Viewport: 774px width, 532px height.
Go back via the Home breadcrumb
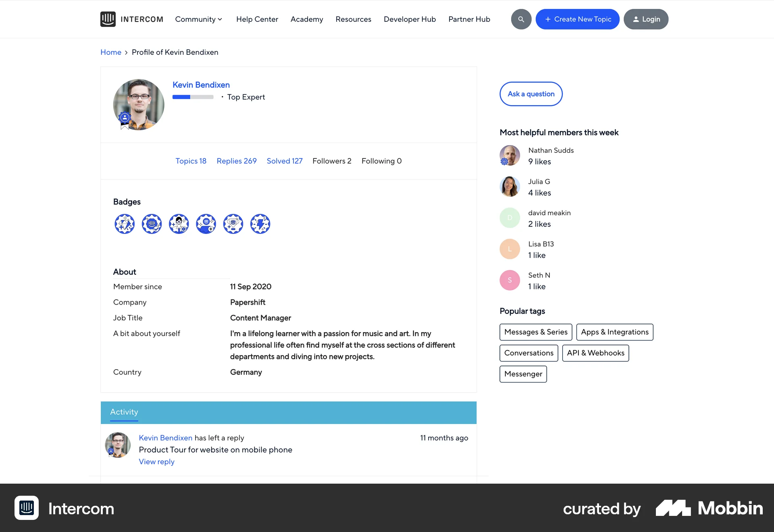[110, 52]
